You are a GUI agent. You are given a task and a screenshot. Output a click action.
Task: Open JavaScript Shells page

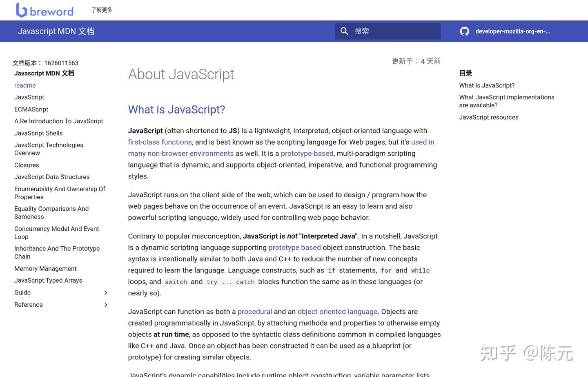coord(38,133)
